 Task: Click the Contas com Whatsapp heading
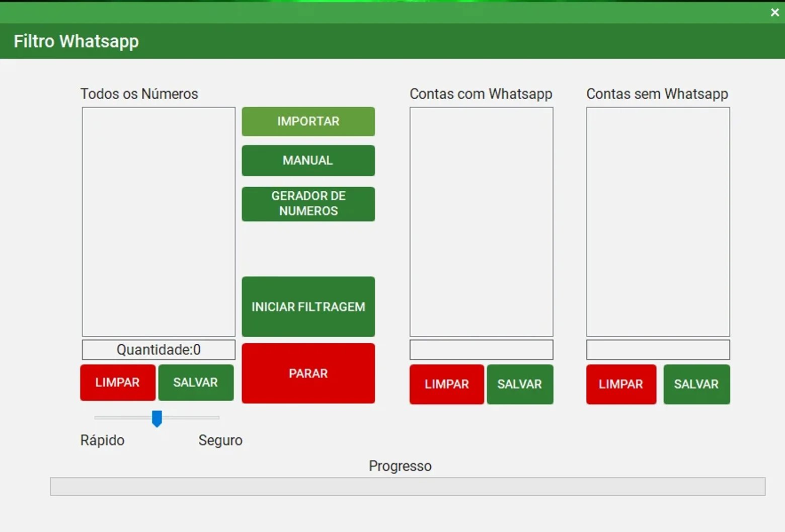pyautogui.click(x=481, y=94)
